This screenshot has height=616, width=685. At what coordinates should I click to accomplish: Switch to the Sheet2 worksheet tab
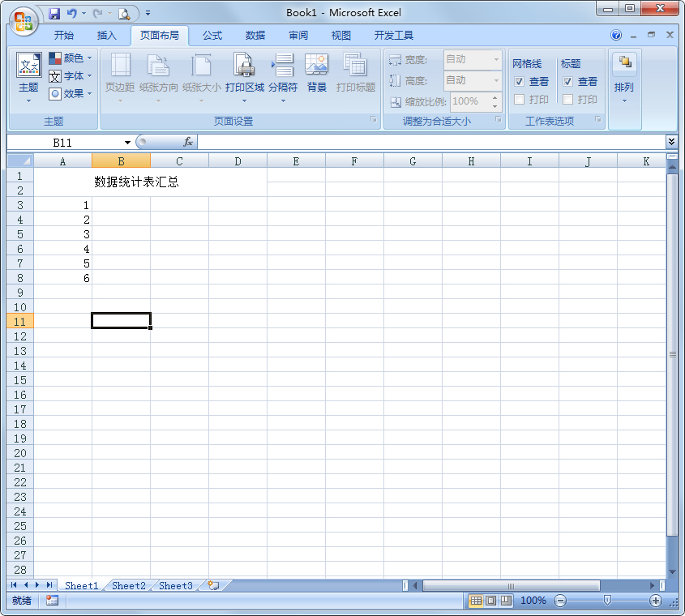pyautogui.click(x=128, y=585)
